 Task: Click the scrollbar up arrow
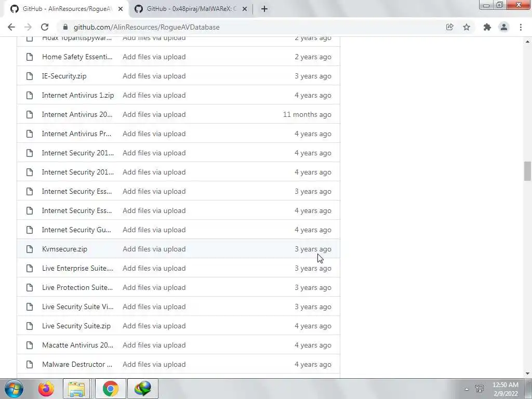pyautogui.click(x=527, y=42)
